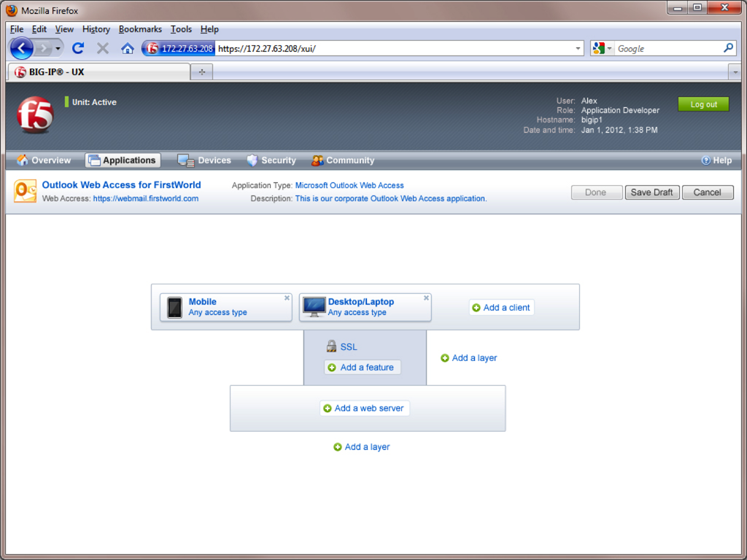747x560 pixels.
Task: Open the navigation history dropdown arrow
Action: click(58, 49)
